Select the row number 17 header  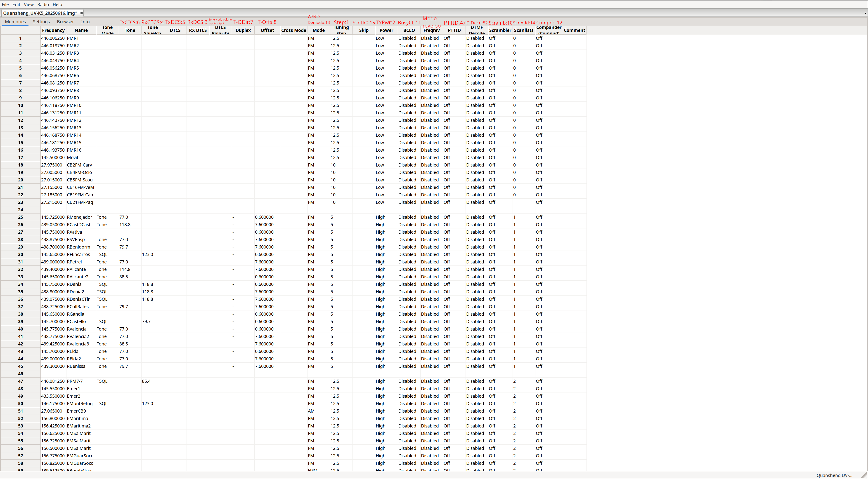pos(21,157)
